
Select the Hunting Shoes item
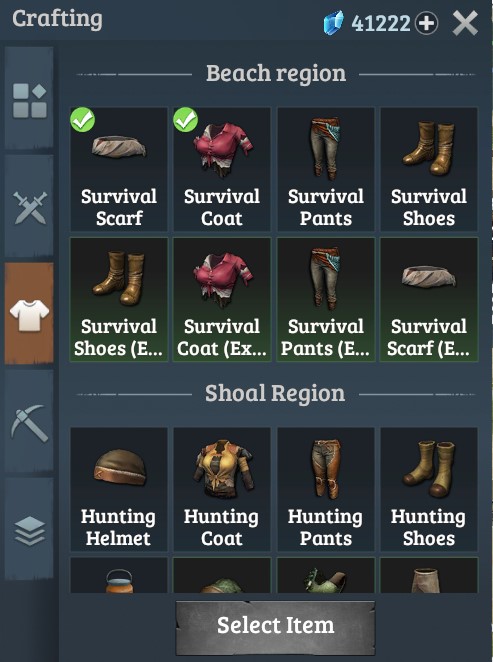click(x=429, y=489)
